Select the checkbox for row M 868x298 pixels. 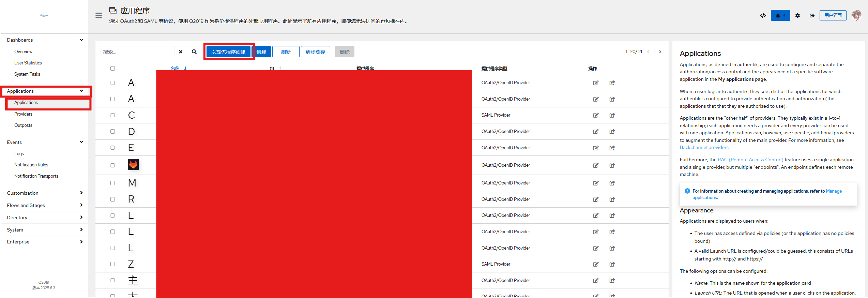coord(113,183)
